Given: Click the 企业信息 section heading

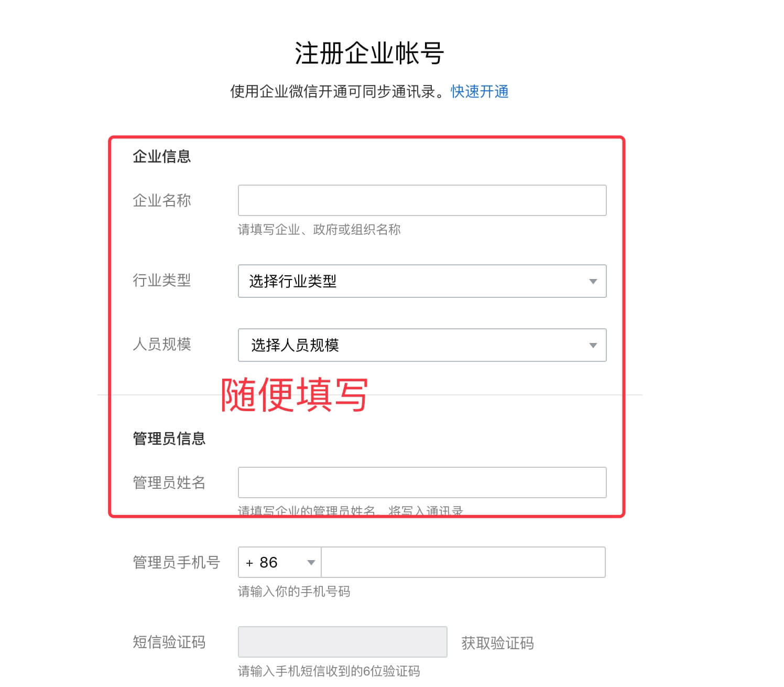Looking at the screenshot, I should point(161,156).
